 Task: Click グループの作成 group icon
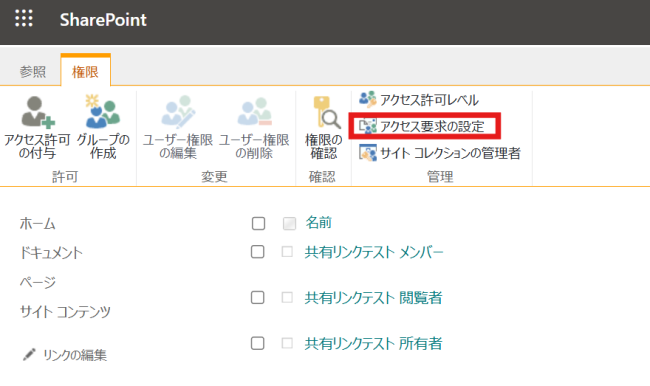point(102,112)
